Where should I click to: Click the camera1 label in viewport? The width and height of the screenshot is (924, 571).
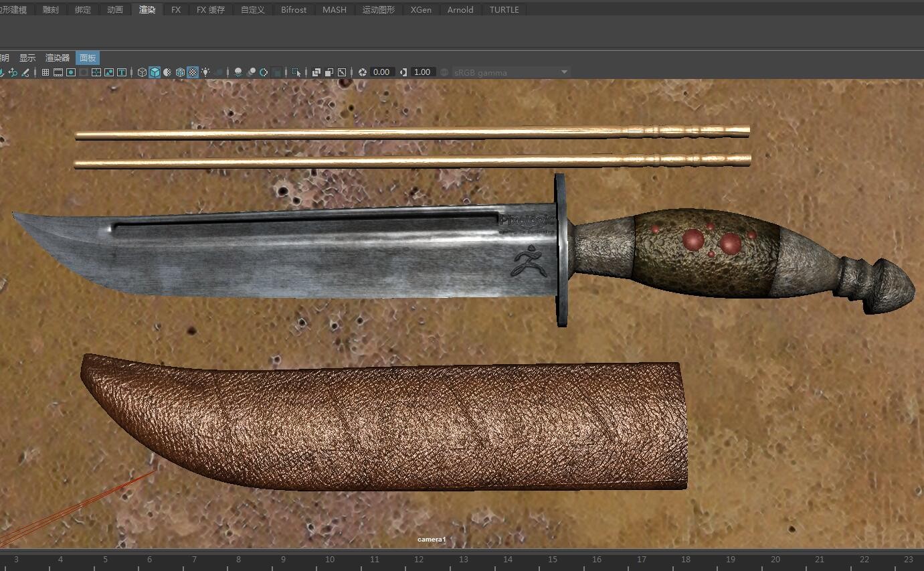pos(432,540)
